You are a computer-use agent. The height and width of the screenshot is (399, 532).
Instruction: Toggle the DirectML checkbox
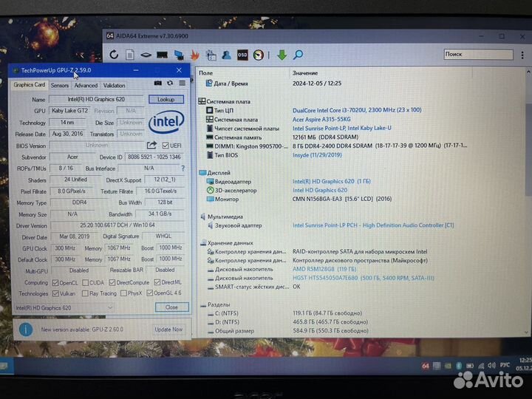(x=157, y=282)
